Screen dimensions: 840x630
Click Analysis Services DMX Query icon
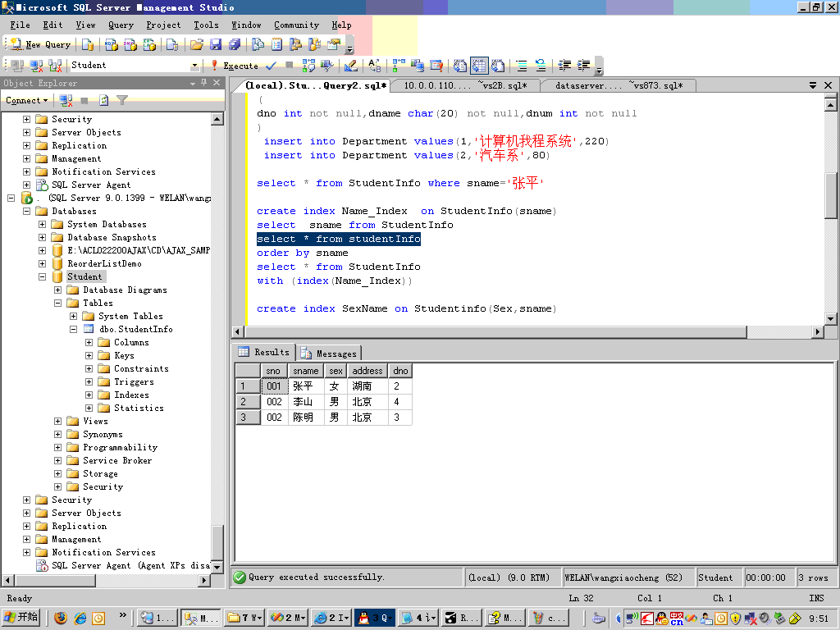point(130,44)
